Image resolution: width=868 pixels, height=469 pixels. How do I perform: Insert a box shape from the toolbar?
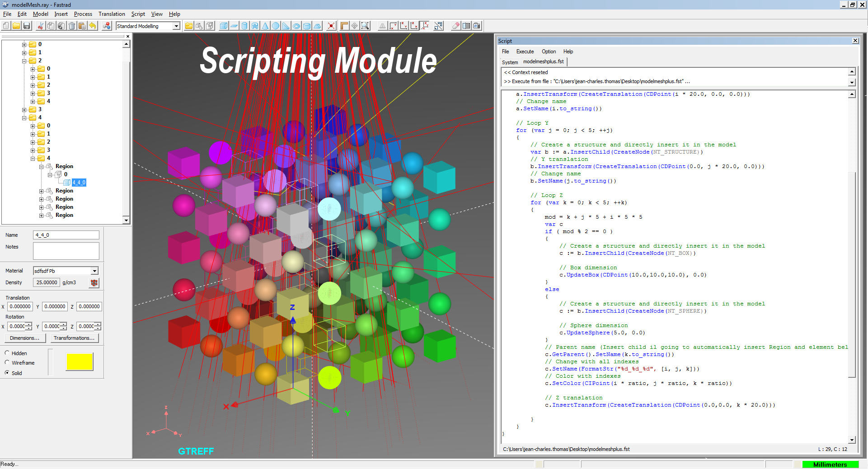click(x=223, y=26)
